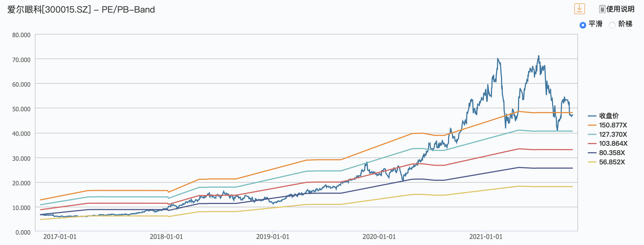644x245 pixels.
Task: Click the 爱尔眼科 PE/PB-Band chart title
Action: pos(81,10)
